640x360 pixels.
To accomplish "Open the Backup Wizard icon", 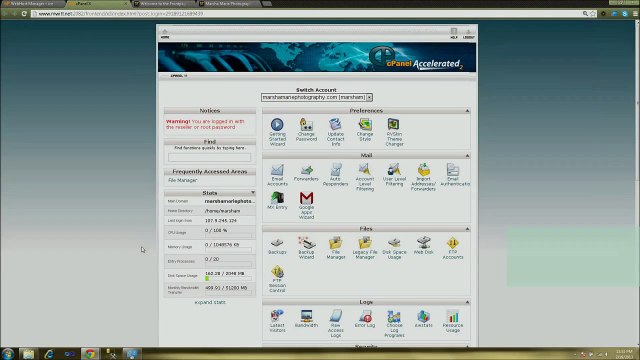I will pos(306,243).
